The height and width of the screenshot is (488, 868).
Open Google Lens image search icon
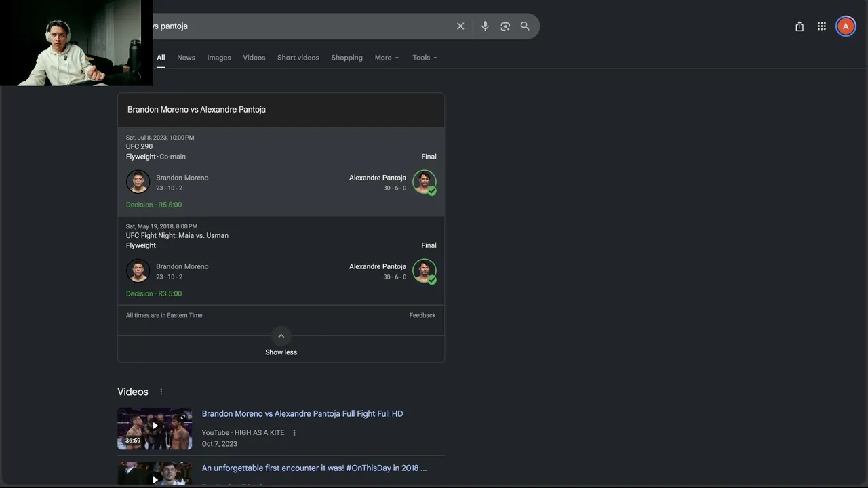tap(505, 26)
